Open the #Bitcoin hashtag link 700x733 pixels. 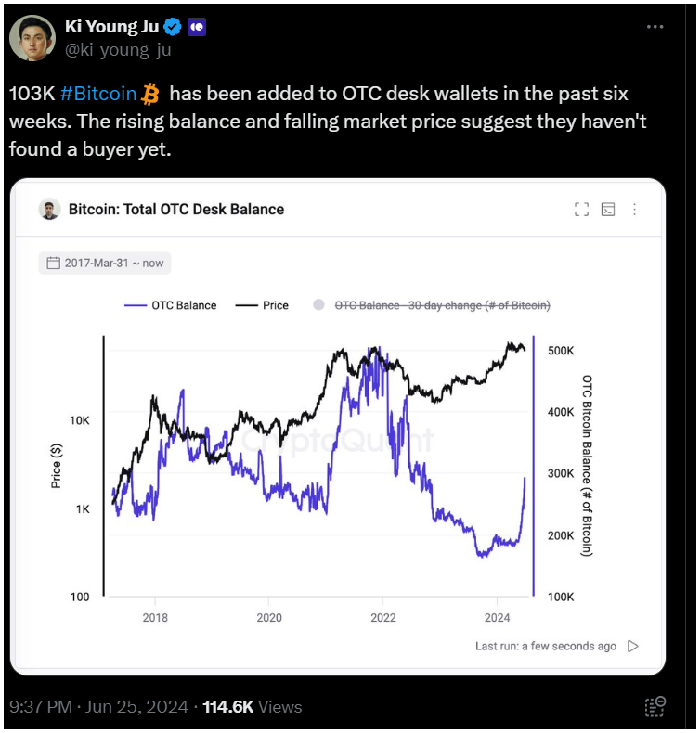coord(98,94)
